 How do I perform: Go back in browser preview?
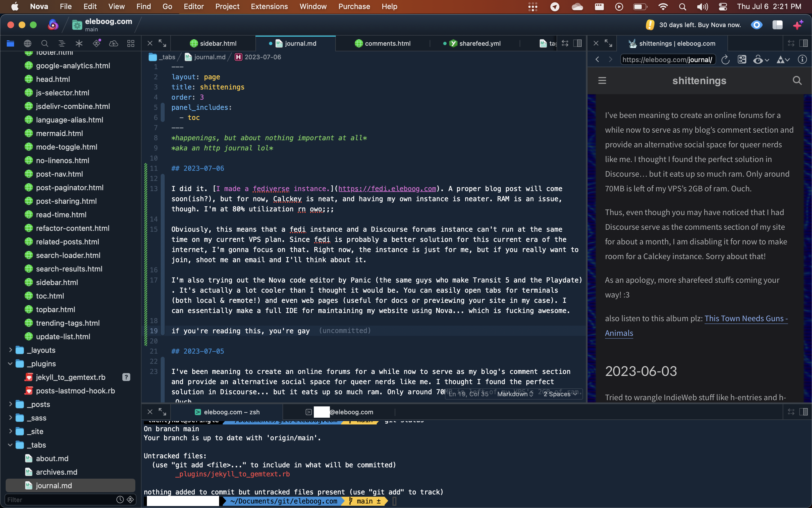tap(597, 60)
